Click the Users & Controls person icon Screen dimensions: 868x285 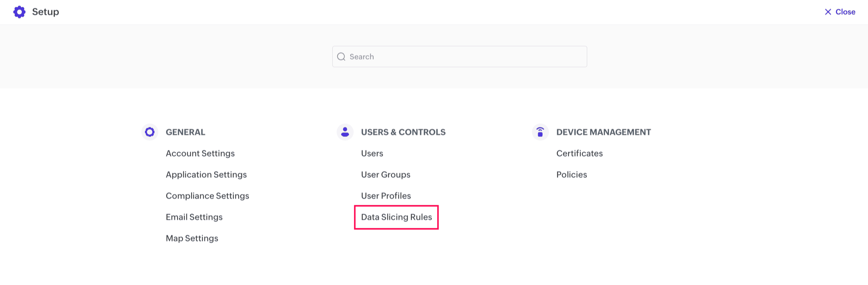coord(345,132)
